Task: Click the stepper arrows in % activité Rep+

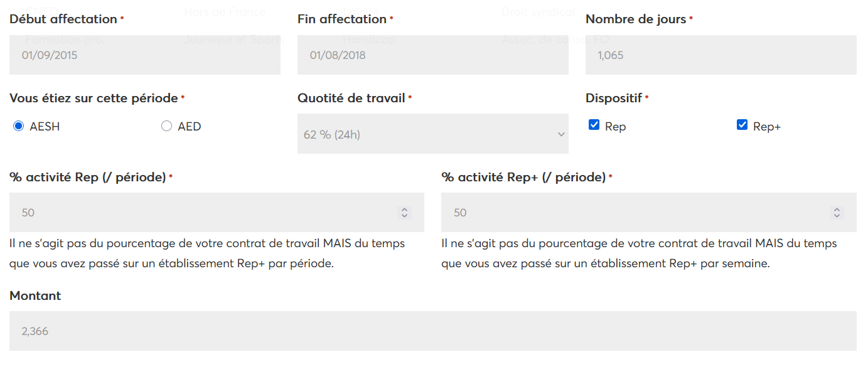Action: (837, 213)
